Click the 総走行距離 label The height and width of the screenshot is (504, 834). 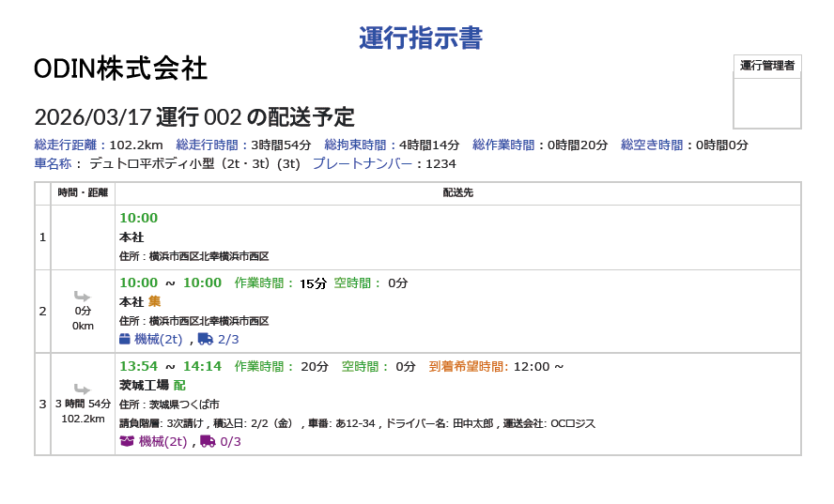point(65,145)
